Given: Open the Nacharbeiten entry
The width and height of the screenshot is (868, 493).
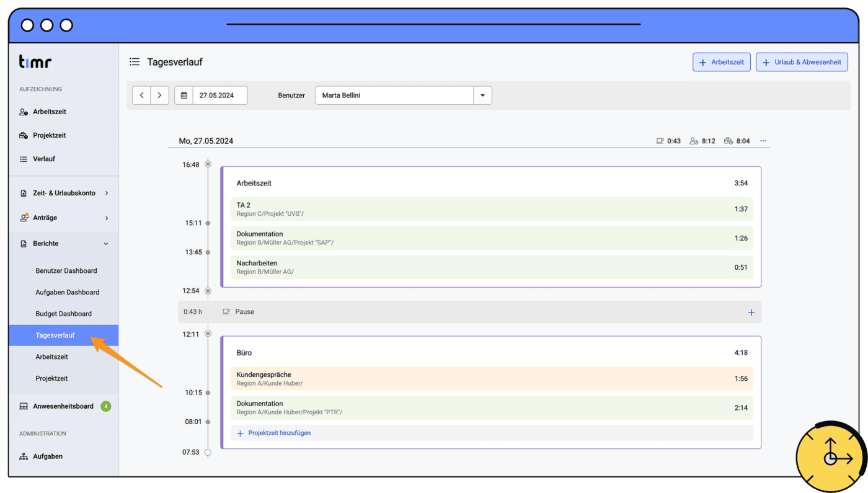Looking at the screenshot, I should pos(492,267).
